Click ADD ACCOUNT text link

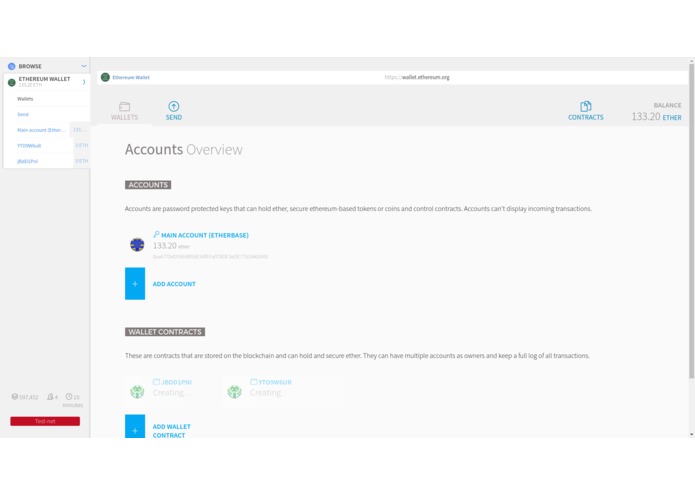[x=174, y=284]
